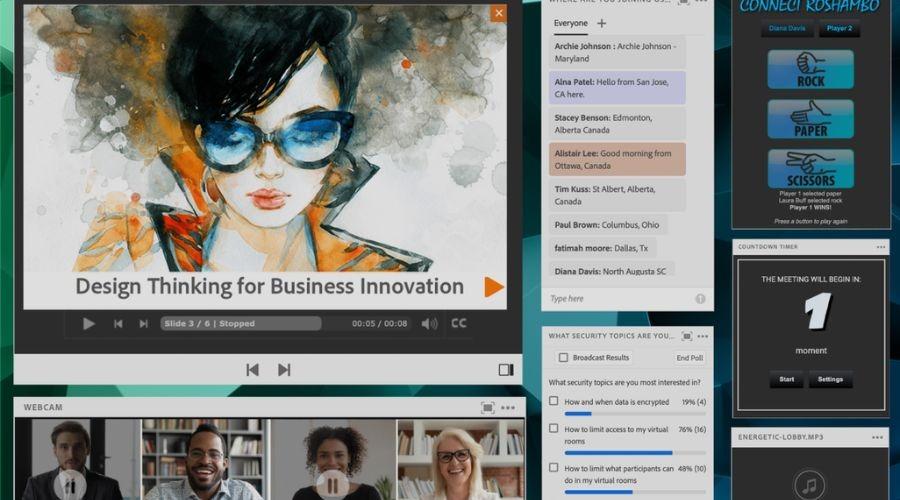Go to next slide in the slide control bar
The image size is (900, 500).
[143, 324]
